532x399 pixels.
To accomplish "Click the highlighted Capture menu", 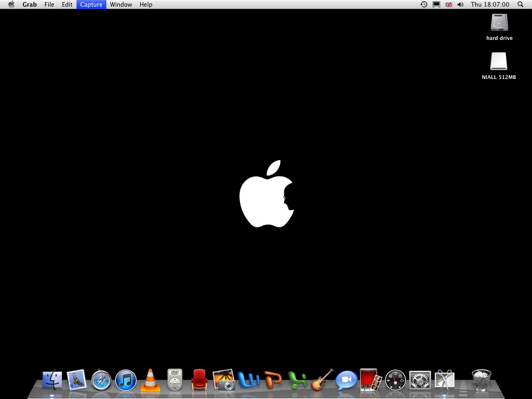I will [91, 4].
